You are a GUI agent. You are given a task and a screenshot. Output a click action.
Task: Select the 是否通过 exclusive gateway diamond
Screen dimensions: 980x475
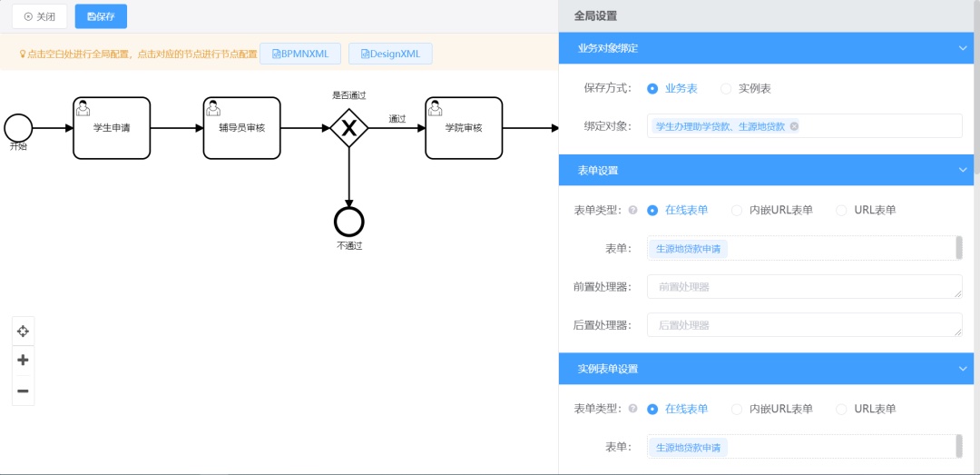[x=348, y=128]
